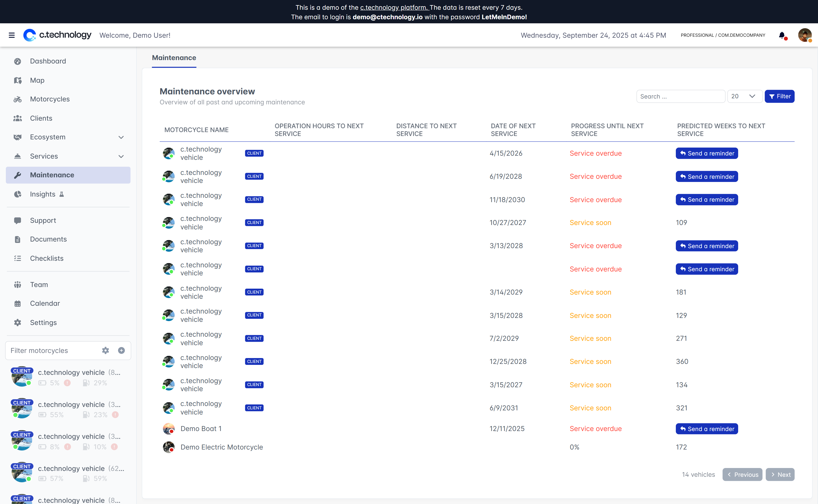Click the Insights pie chart icon
Image resolution: width=818 pixels, height=504 pixels.
click(18, 194)
